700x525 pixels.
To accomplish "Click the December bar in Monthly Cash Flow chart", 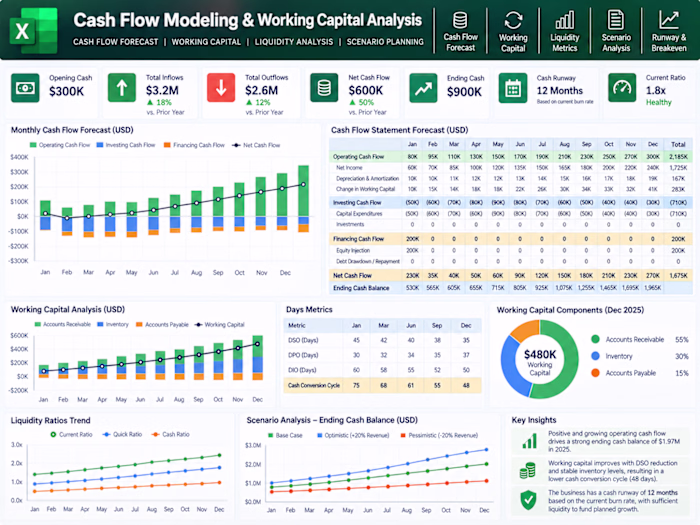I will click(304, 199).
